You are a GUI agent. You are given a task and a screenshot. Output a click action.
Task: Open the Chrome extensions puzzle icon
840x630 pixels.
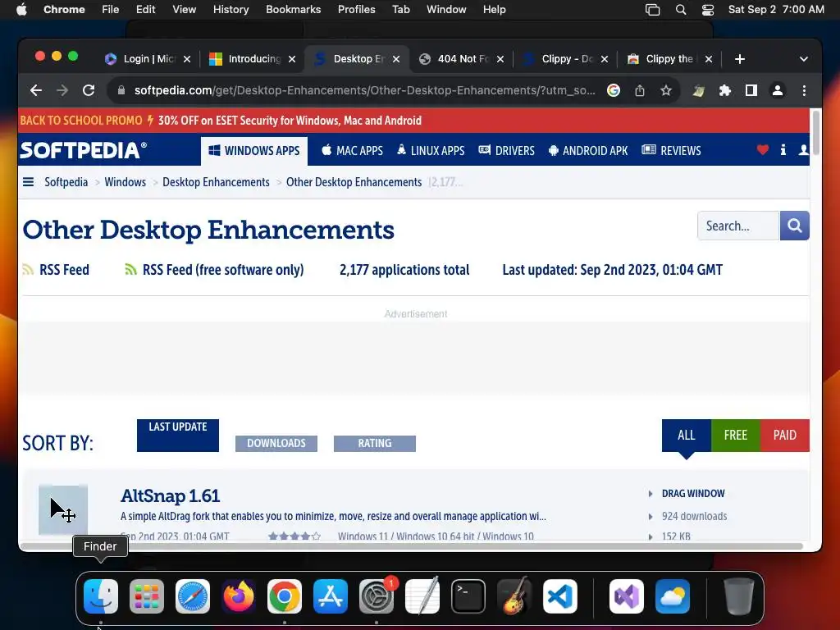[x=725, y=90]
